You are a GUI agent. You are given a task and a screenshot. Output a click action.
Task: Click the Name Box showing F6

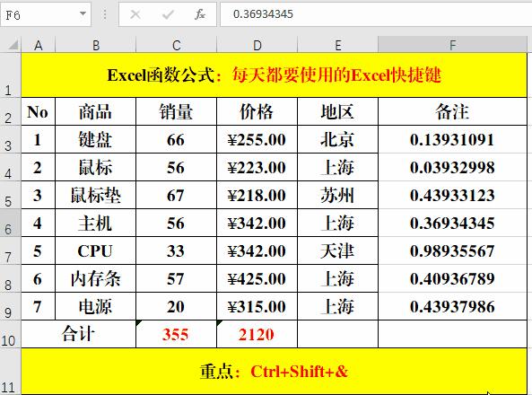click(x=46, y=14)
